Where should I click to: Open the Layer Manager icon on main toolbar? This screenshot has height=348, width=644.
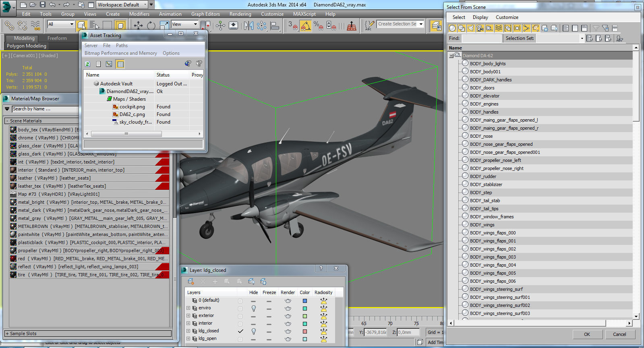[x=436, y=25]
